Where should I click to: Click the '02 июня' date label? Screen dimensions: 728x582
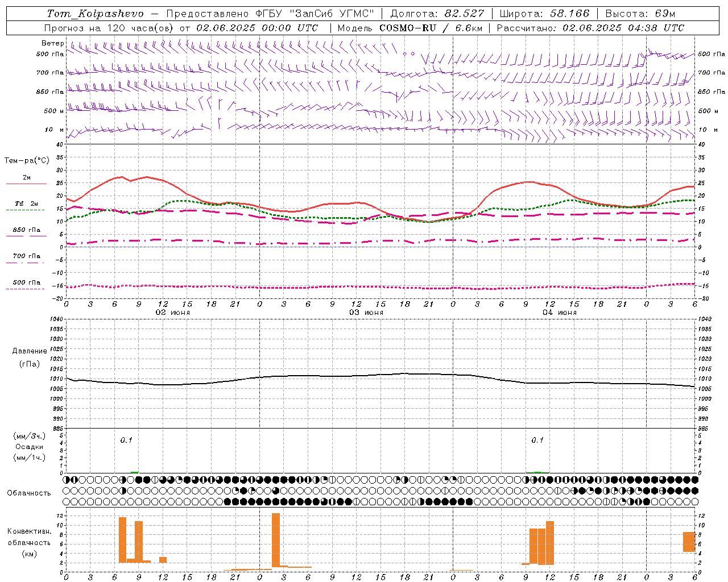(173, 313)
